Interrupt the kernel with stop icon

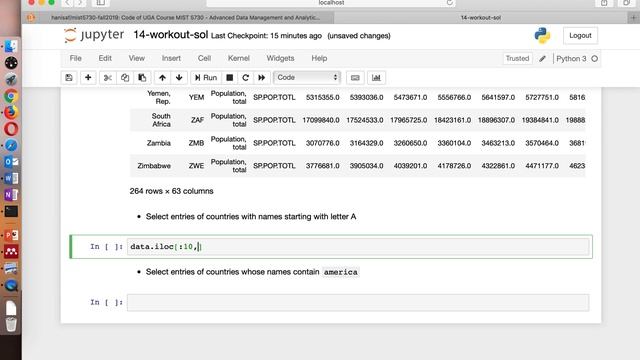click(230, 78)
